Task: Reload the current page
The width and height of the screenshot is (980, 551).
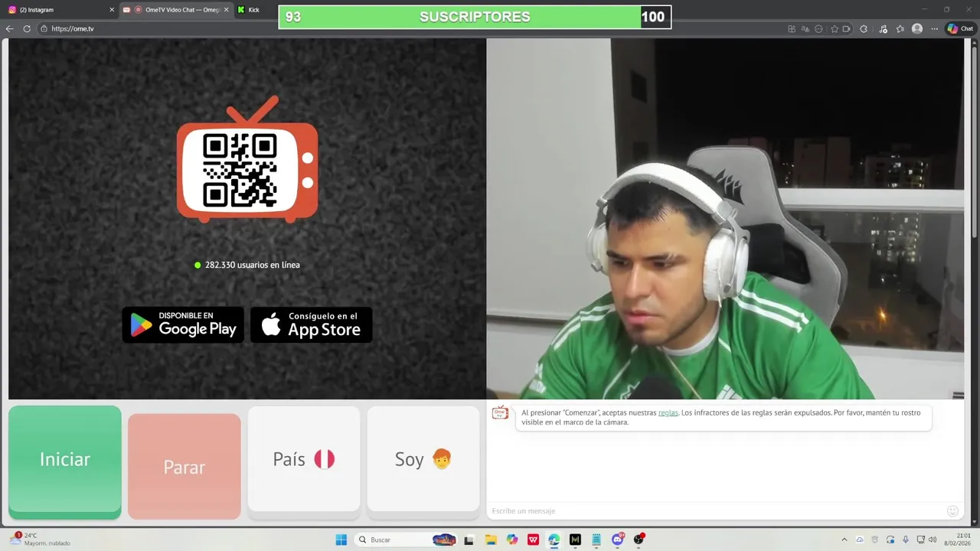Action: 27,29
